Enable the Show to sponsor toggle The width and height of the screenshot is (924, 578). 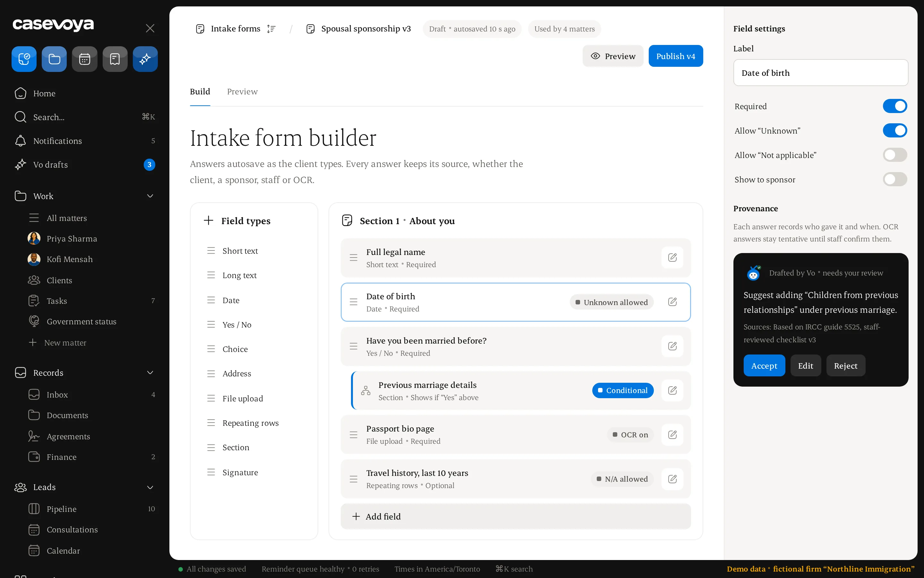[x=894, y=179]
